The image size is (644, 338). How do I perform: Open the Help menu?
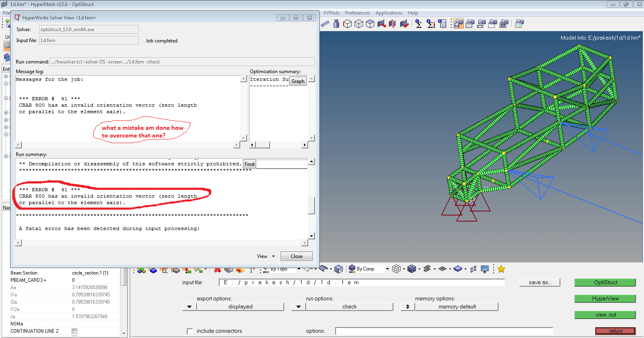[413, 13]
